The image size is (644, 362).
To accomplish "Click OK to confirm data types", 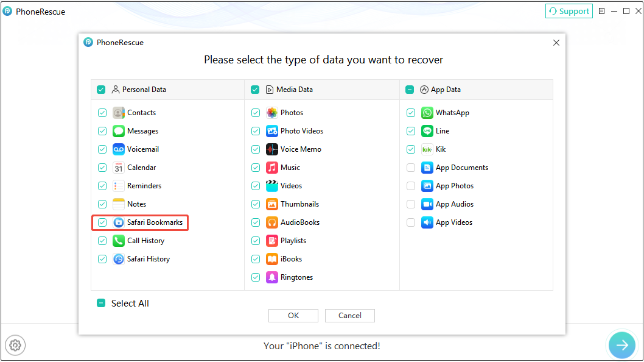I will tap(293, 316).
